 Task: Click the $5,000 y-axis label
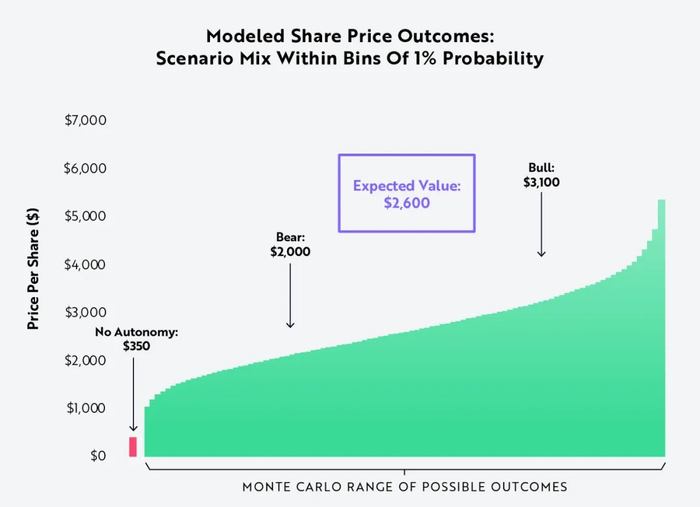pos(85,216)
